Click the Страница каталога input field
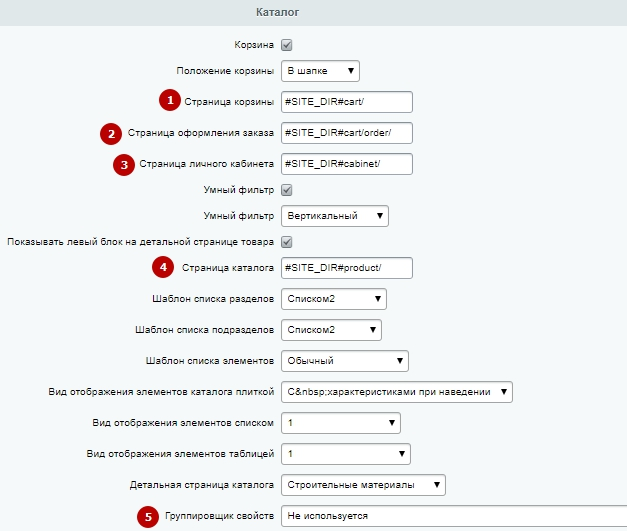This screenshot has height=531, width=627. [x=347, y=268]
